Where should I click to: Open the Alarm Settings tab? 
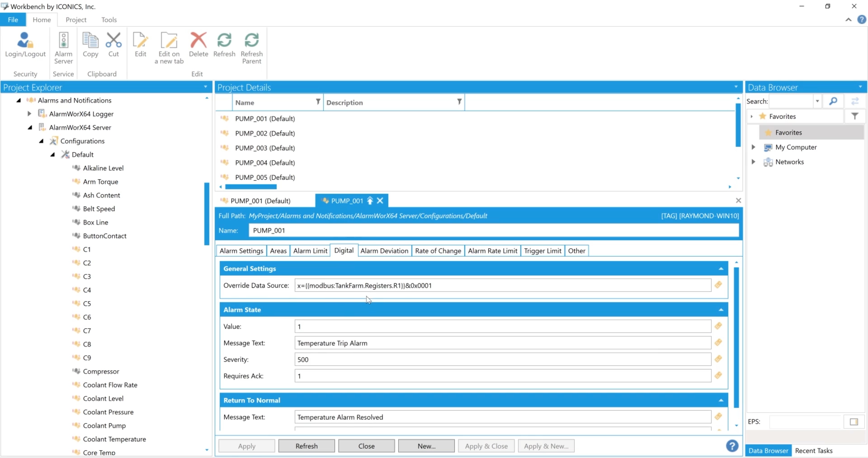point(241,251)
